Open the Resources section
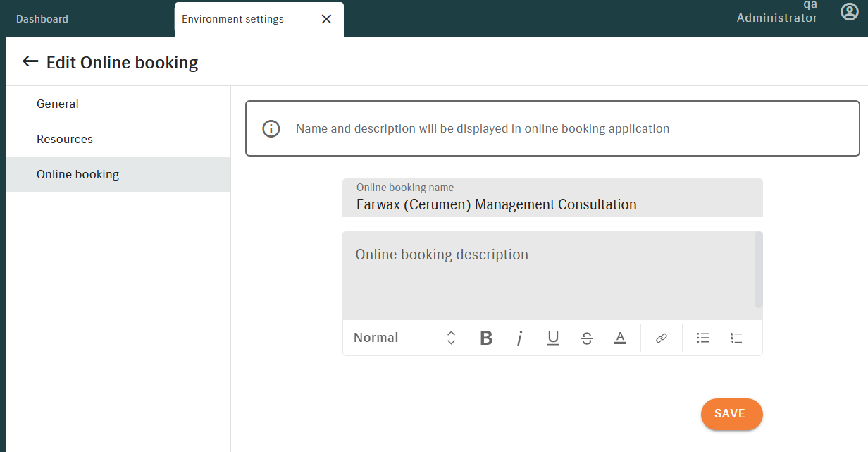Viewport: 868px width, 452px height. pos(65,139)
